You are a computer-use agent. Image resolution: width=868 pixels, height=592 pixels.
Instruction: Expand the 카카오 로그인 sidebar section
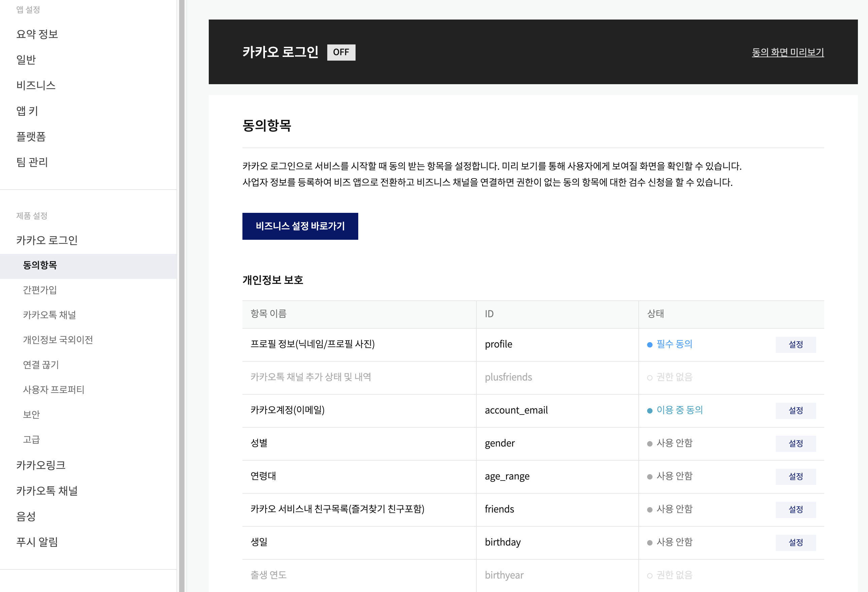[47, 240]
